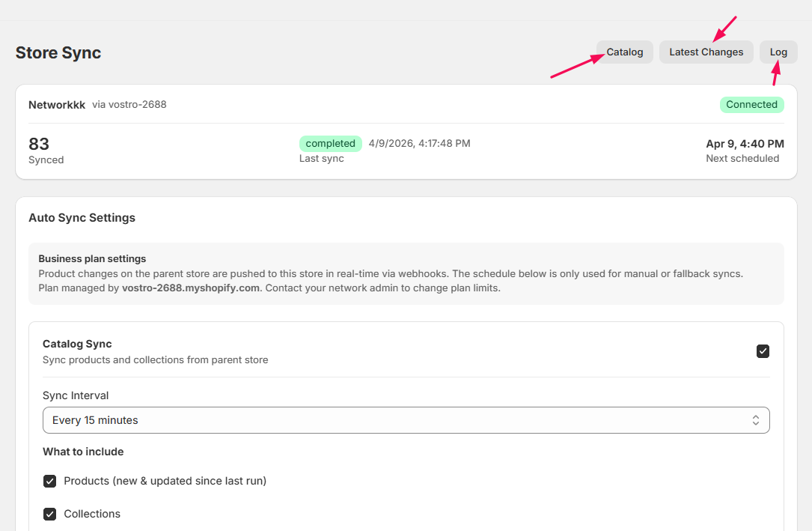Click the Auto Sync Settings heading
The height and width of the screenshot is (531, 812).
(x=82, y=218)
